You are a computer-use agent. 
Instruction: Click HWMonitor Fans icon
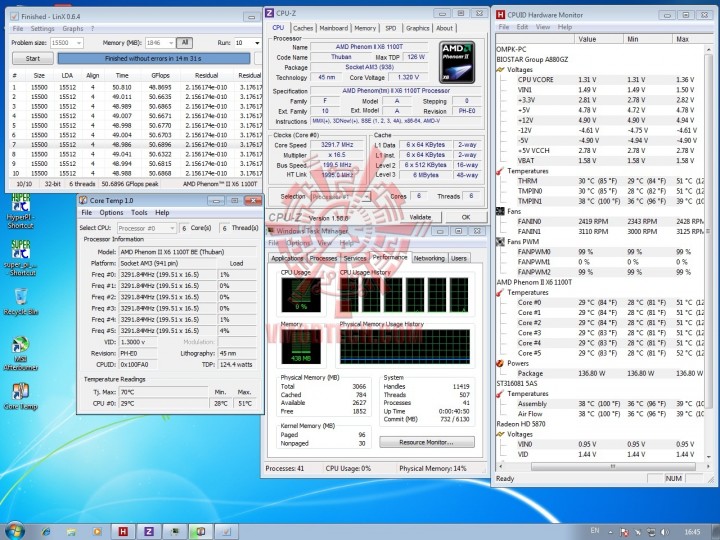tap(501, 211)
